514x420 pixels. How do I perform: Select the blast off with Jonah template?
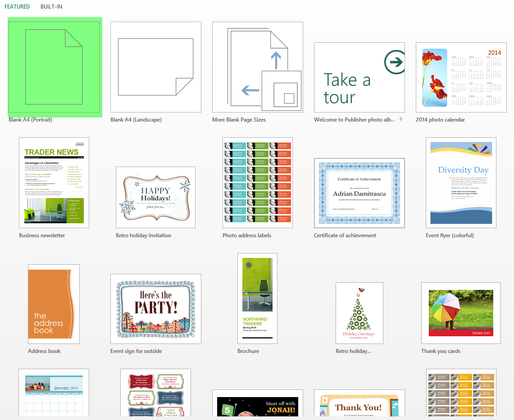[258, 403]
